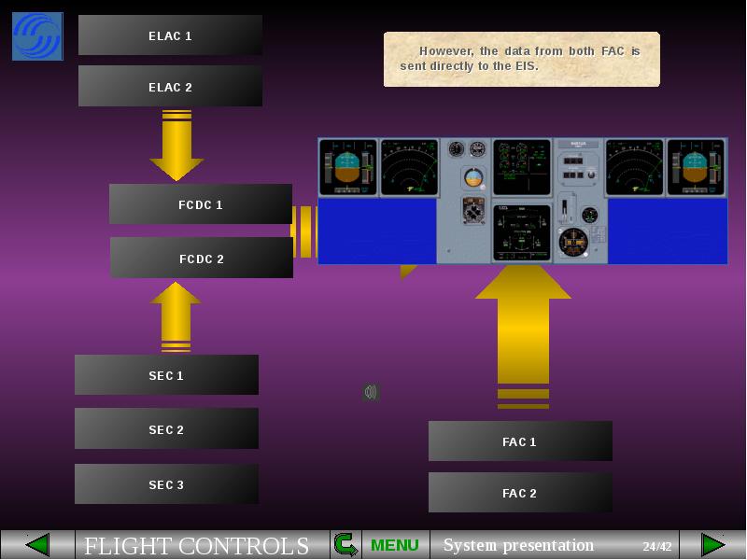Image resolution: width=747 pixels, height=560 pixels.
Task: Select the SEC 3 block
Action: pyautogui.click(x=166, y=484)
